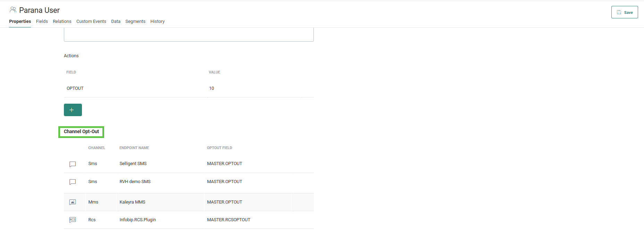The image size is (644, 250).
Task: Save the Parana User list
Action: [625, 12]
